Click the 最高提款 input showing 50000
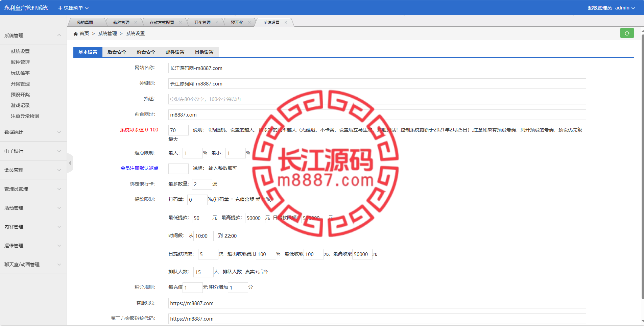The width and height of the screenshot is (644, 326). [x=255, y=218]
